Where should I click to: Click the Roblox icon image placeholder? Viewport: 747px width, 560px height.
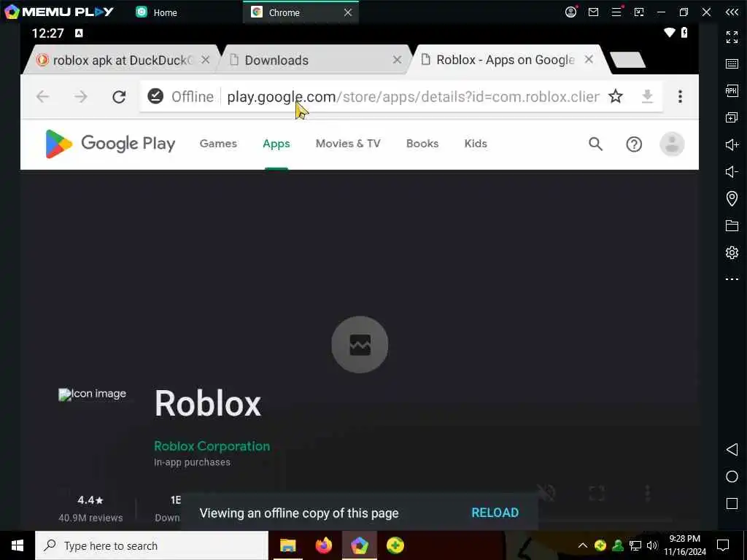(93, 394)
